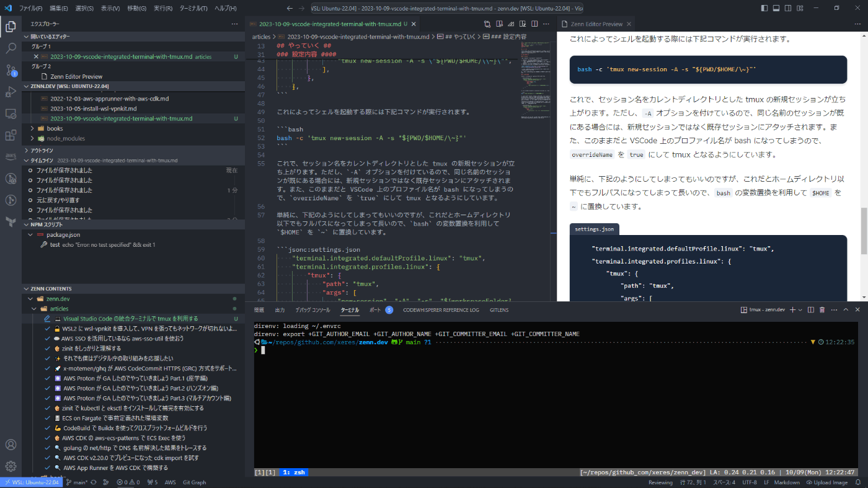The height and width of the screenshot is (488, 868).
Task: Open the Manage gear settings icon
Action: tap(11, 466)
